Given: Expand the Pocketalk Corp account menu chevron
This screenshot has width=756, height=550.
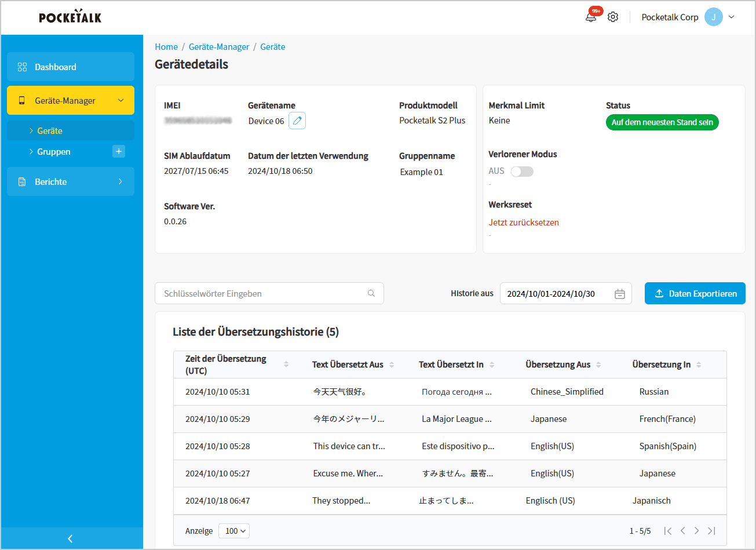Looking at the screenshot, I should click(731, 17).
